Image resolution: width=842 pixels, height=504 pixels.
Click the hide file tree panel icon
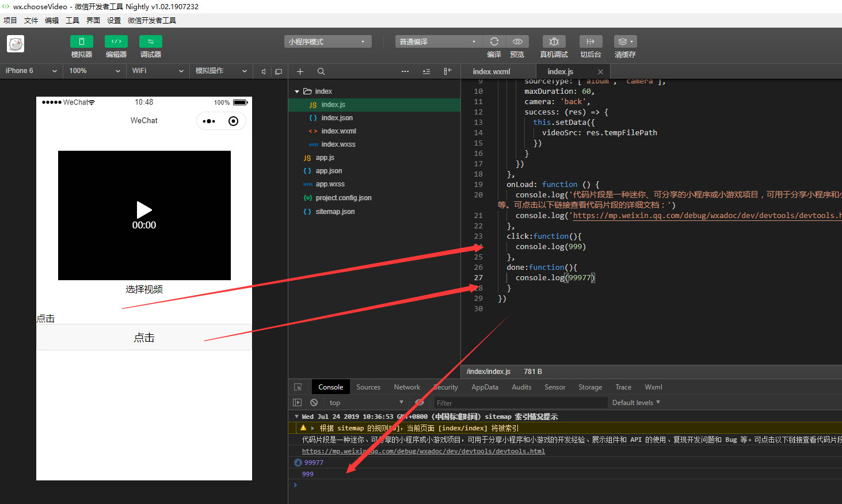pyautogui.click(x=448, y=71)
